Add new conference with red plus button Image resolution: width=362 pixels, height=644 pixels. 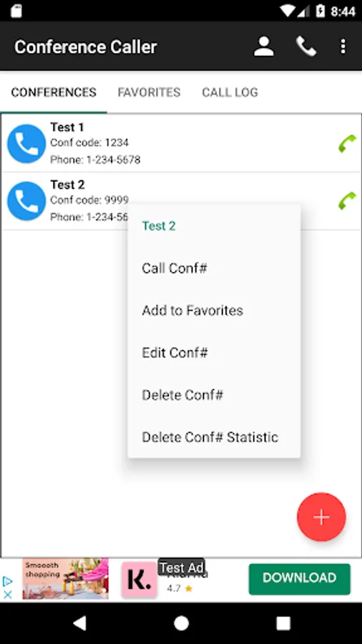pyautogui.click(x=321, y=517)
